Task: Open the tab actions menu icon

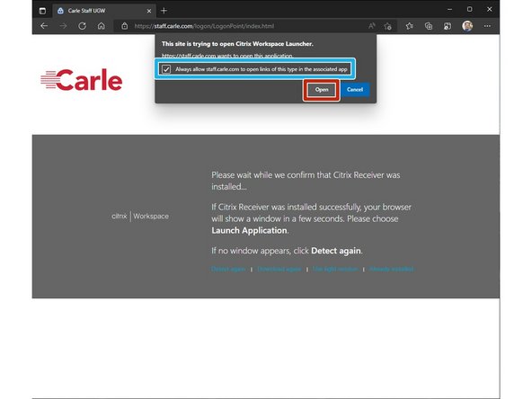Action: pyautogui.click(x=42, y=11)
